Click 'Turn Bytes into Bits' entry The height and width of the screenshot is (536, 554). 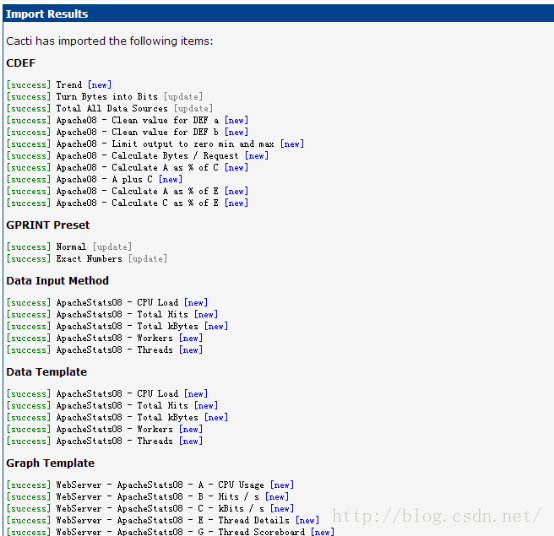(x=107, y=96)
